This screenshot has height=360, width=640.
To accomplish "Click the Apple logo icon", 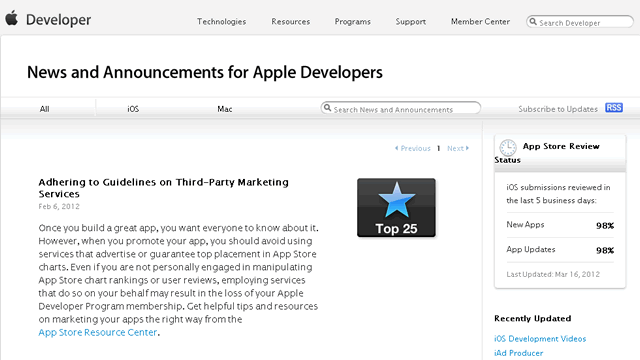I will 12,18.
